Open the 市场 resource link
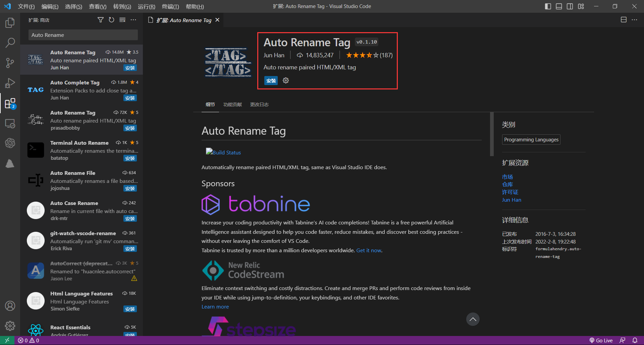The image size is (644, 345). click(507, 177)
